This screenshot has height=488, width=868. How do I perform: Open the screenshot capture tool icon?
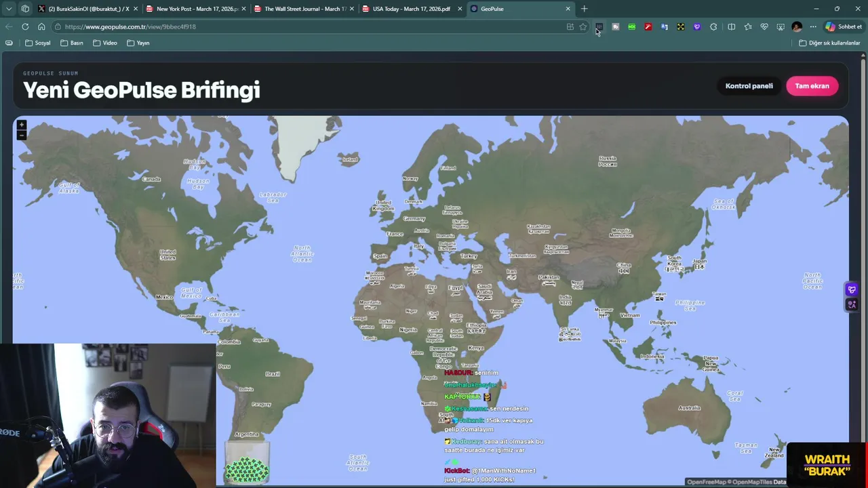tap(781, 26)
